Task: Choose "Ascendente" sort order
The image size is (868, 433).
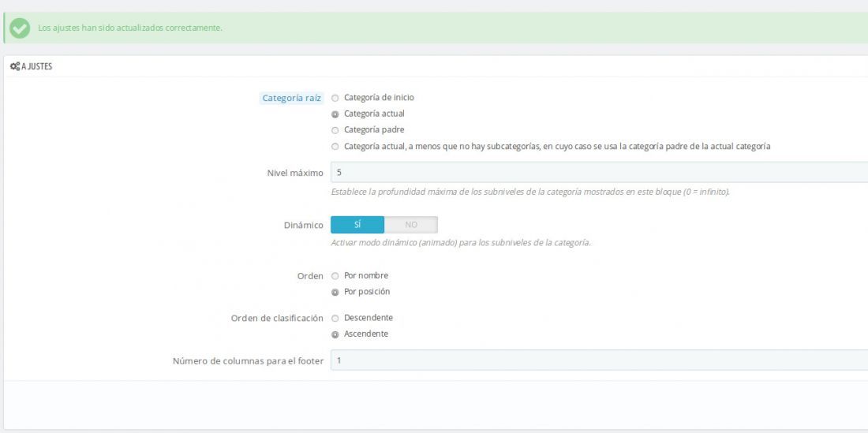Action: (335, 334)
